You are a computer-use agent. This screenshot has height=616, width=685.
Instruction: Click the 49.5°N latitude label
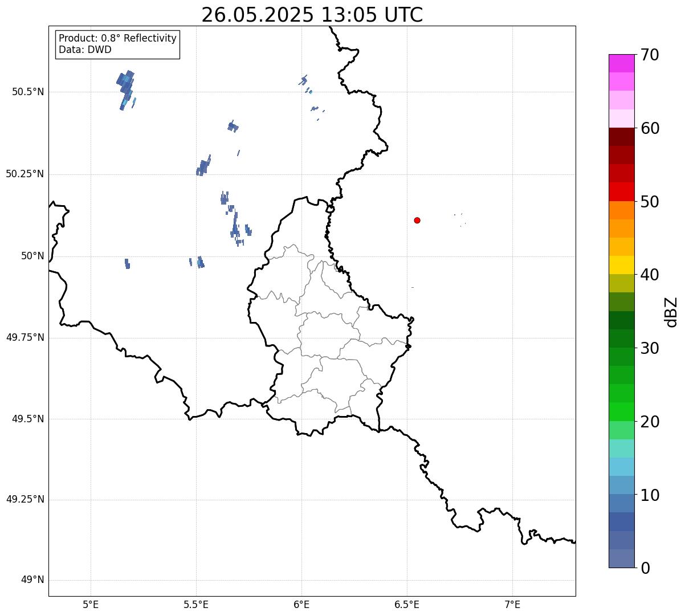(28, 419)
